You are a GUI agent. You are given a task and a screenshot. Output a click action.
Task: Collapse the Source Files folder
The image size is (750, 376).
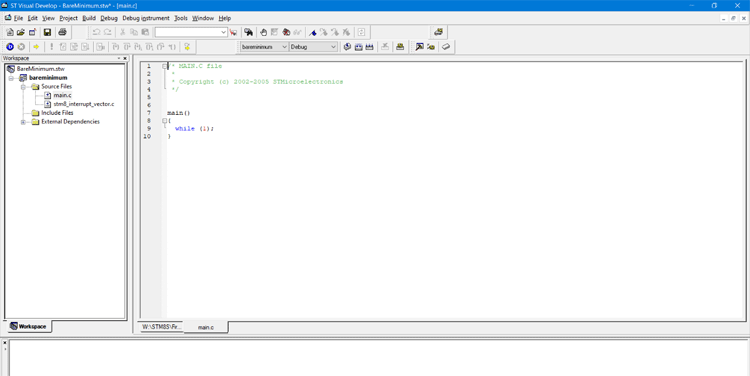[x=23, y=87]
